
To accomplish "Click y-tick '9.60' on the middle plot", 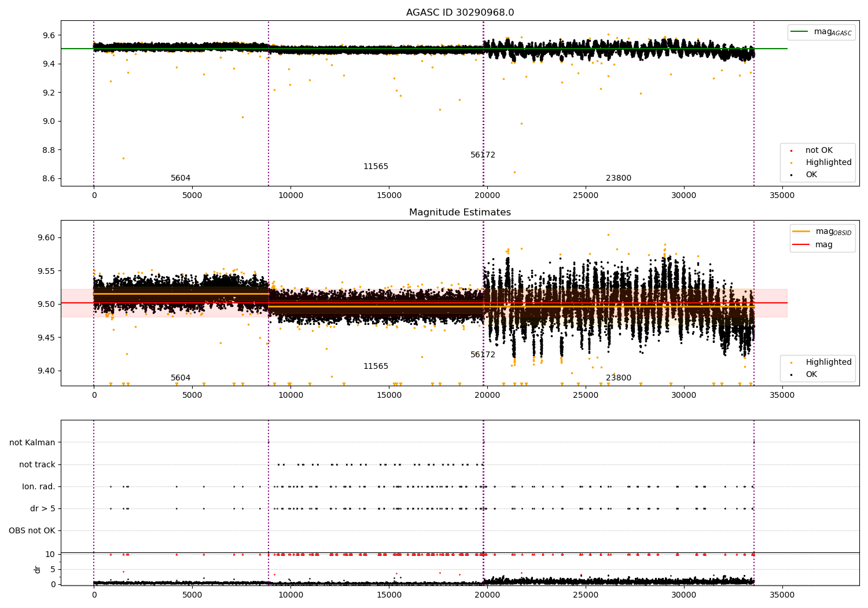I will pyautogui.click(x=47, y=238).
